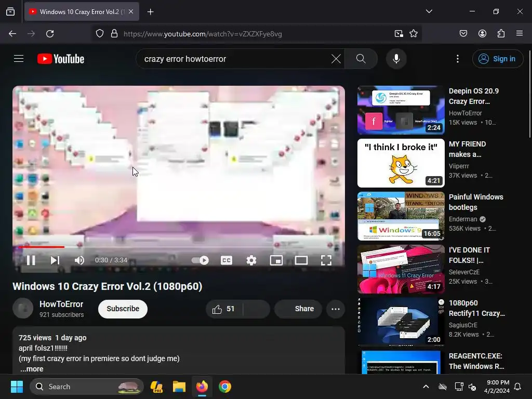Open the PRE app on taskbar

[x=156, y=387]
